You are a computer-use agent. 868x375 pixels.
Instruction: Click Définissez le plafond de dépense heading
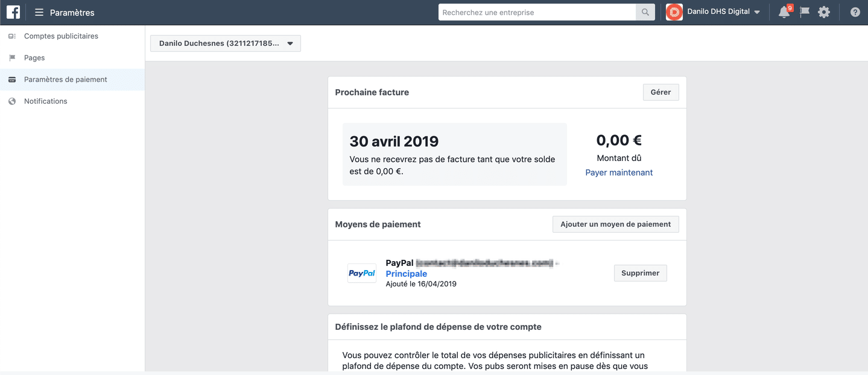click(439, 327)
